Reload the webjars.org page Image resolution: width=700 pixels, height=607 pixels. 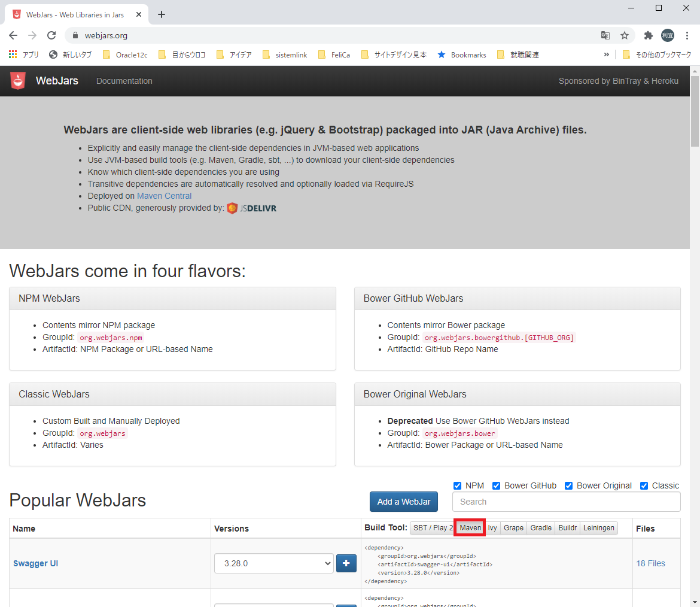pyautogui.click(x=51, y=35)
